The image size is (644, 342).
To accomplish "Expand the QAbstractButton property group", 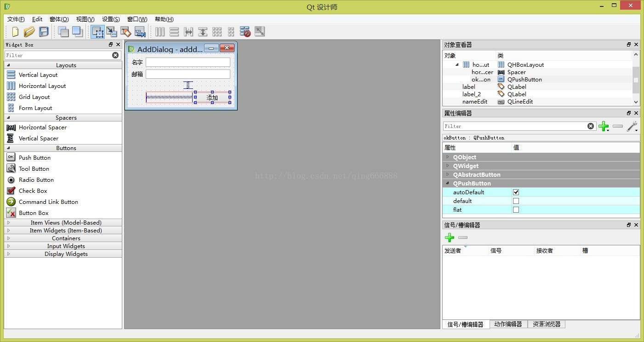I will tap(448, 175).
